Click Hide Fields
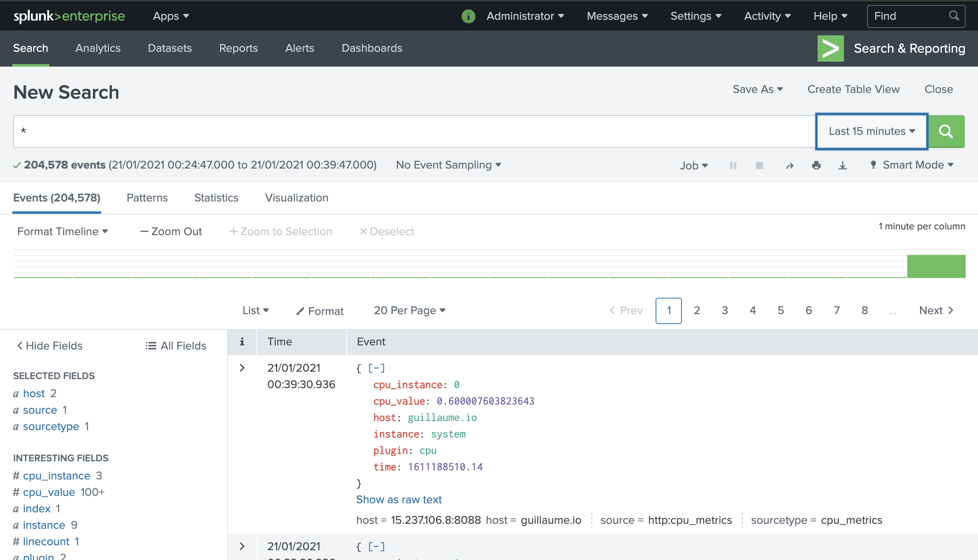Viewport: 978px width, 560px height. click(49, 346)
